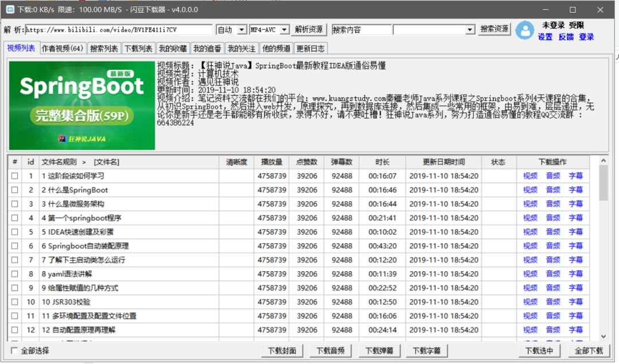
Task: Click 反馈 feedback link
Action: [x=566, y=37]
